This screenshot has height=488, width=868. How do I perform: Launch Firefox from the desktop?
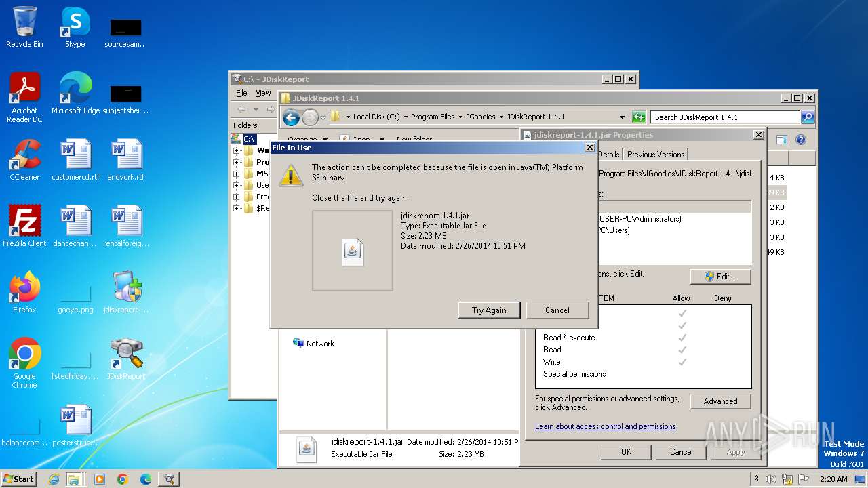point(24,293)
